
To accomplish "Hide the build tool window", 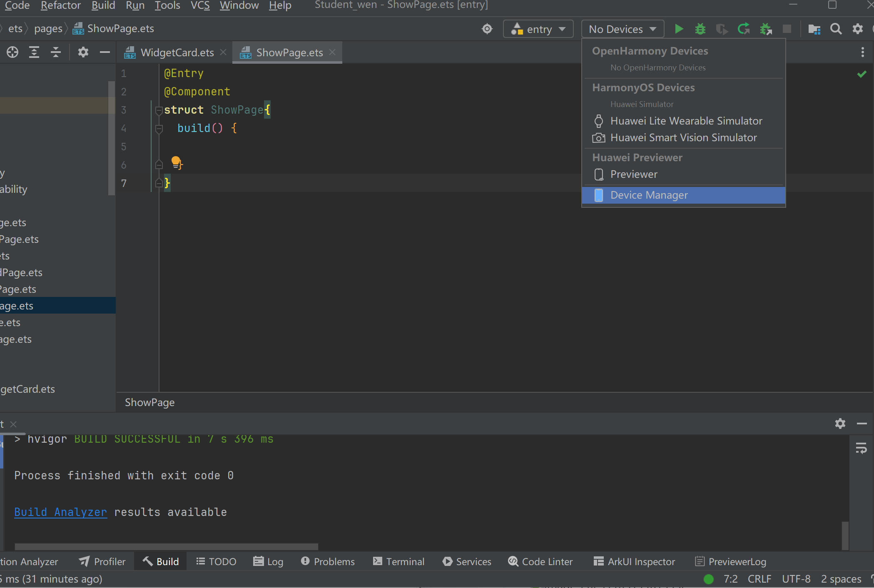I will [862, 424].
